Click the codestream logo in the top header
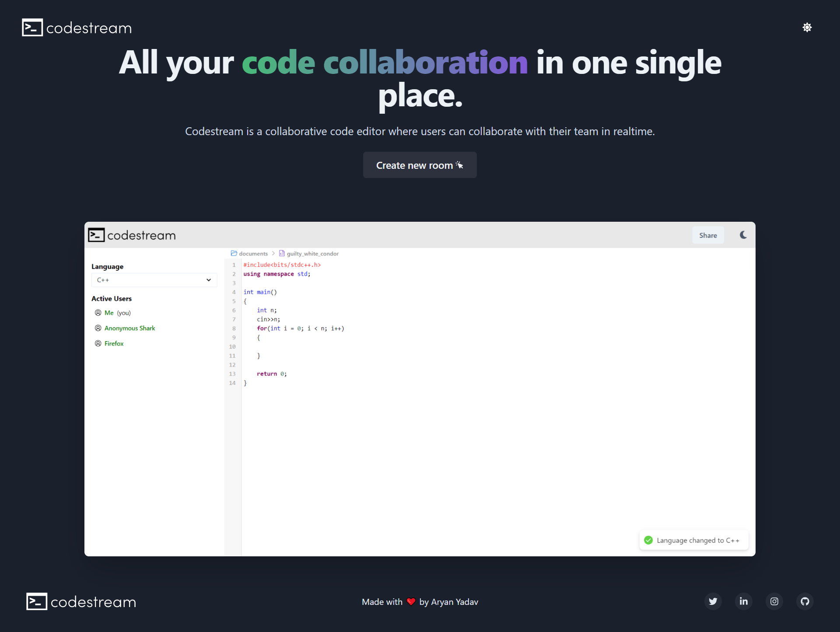Image resolution: width=840 pixels, height=632 pixels. point(77,28)
